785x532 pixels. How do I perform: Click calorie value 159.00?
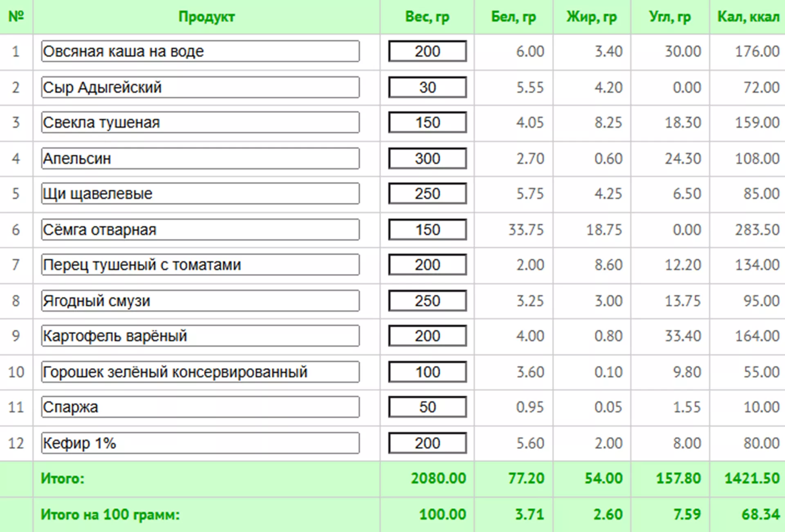click(x=757, y=123)
